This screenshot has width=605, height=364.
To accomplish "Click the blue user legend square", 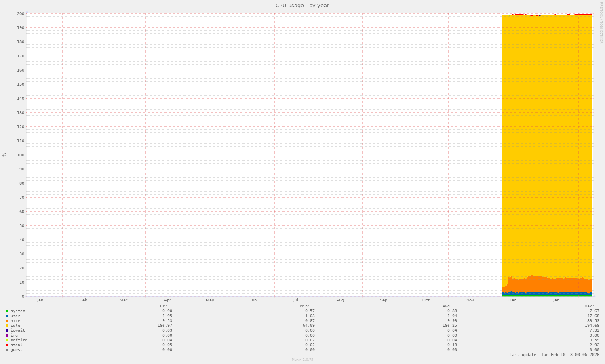I will pyautogui.click(x=7, y=316).
